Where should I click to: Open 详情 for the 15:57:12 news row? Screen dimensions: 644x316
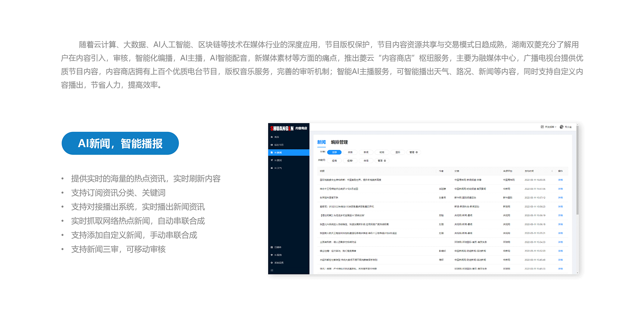pos(560,198)
